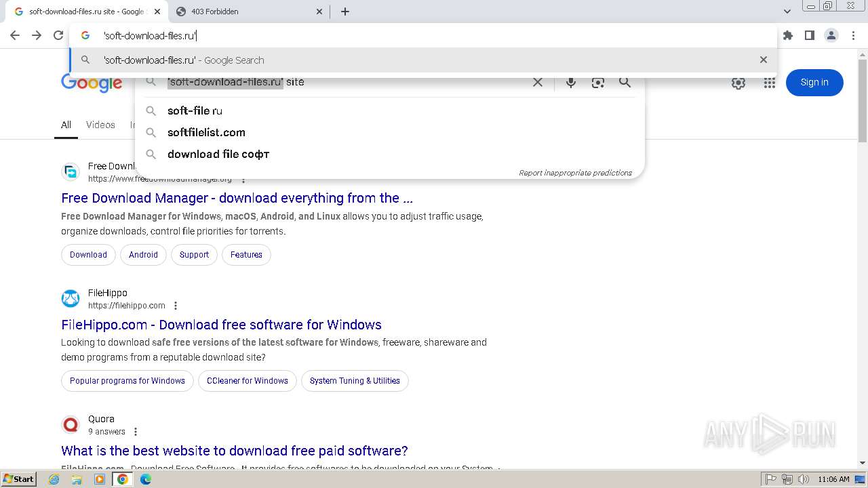
Task: Open FileHippo.com result title link
Action: [221, 325]
